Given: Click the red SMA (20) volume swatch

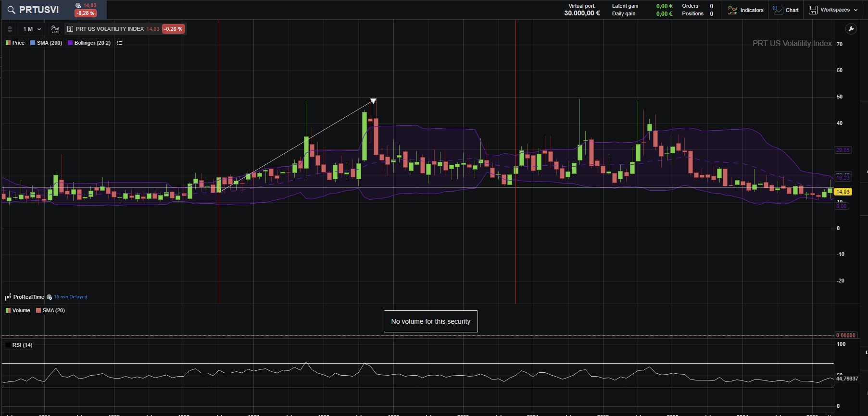Looking at the screenshot, I should coord(38,311).
